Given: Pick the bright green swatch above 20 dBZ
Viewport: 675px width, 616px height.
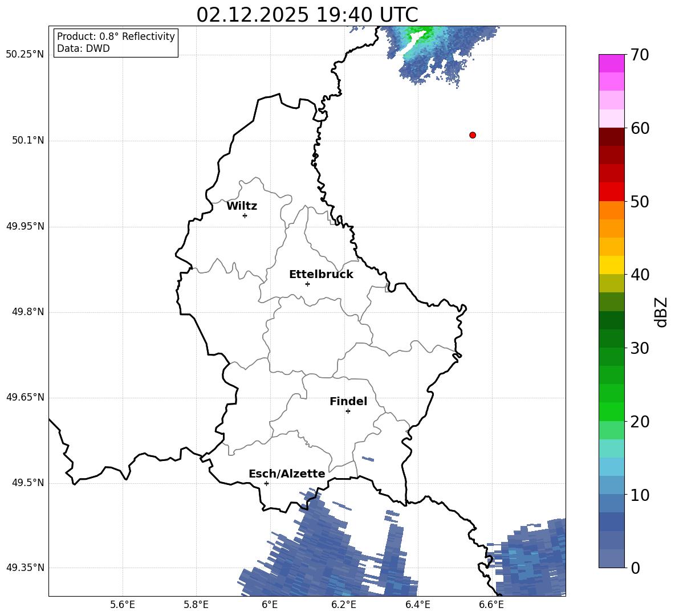Looking at the screenshot, I should coord(612,411).
